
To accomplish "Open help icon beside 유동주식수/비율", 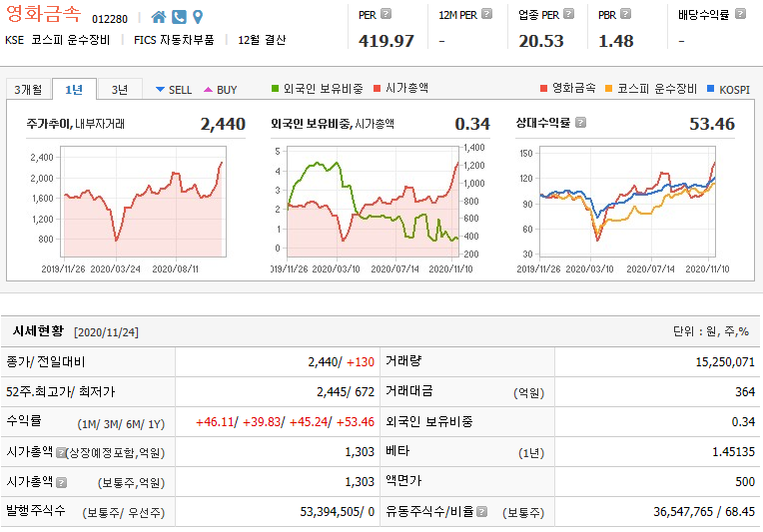I will 481,512.
